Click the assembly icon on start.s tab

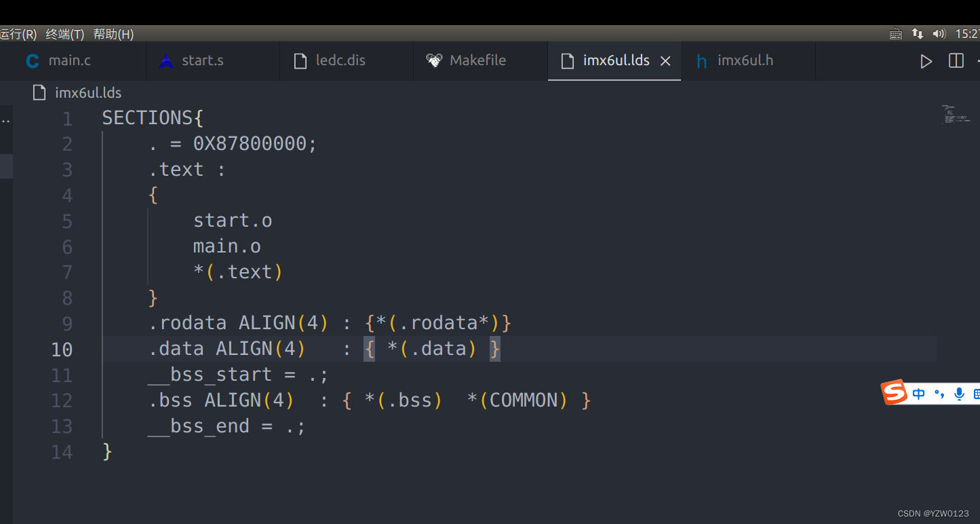pyautogui.click(x=166, y=61)
